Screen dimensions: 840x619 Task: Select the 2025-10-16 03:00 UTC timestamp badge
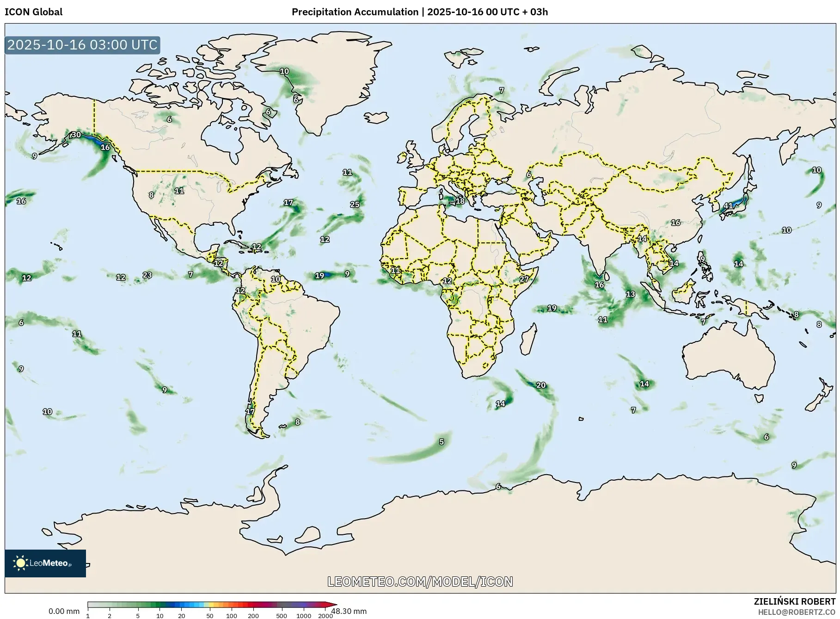(82, 45)
